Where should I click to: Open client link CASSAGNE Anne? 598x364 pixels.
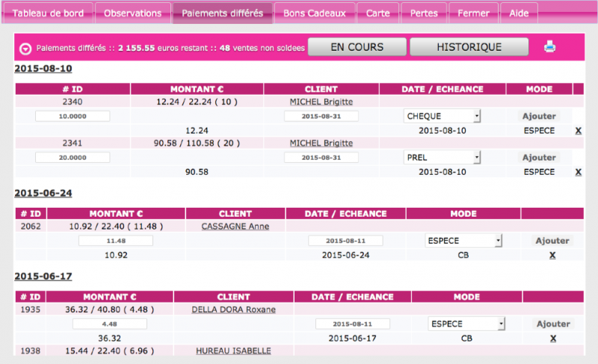[x=235, y=226]
